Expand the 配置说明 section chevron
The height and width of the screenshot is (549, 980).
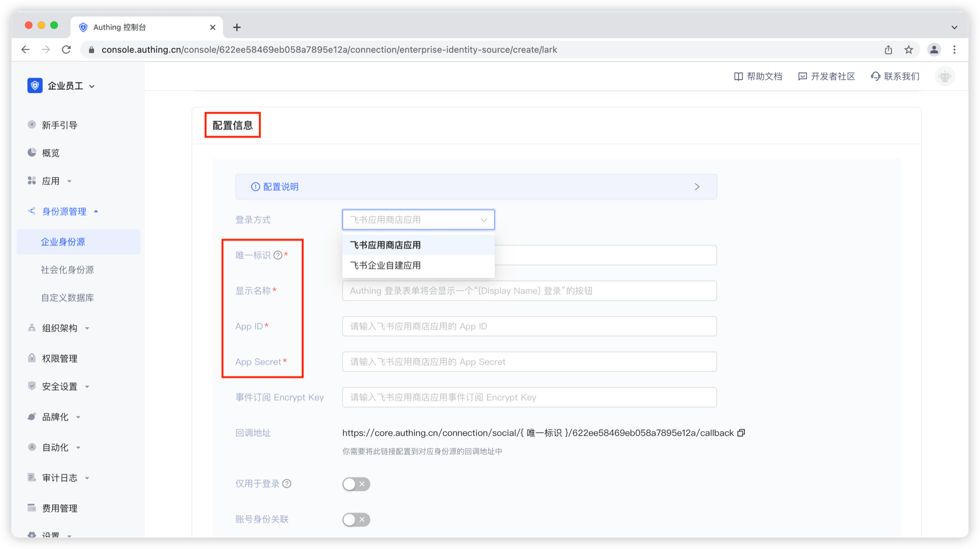697,187
